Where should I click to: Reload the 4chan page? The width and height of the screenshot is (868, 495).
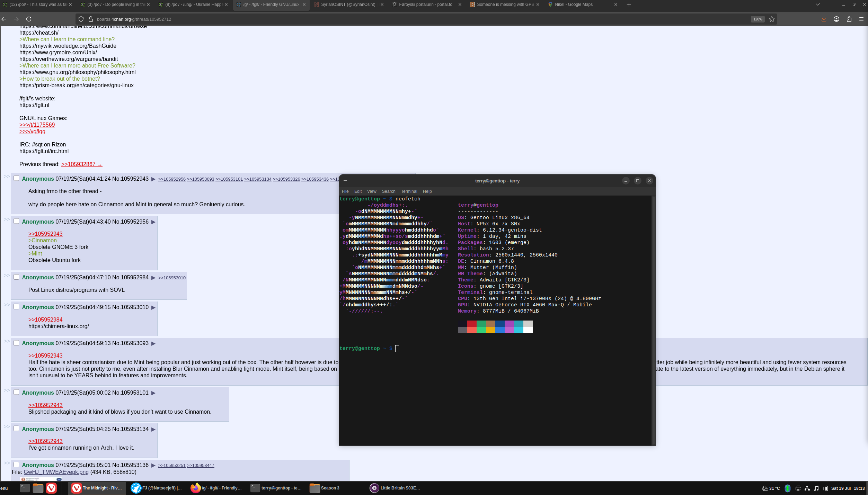tap(29, 19)
